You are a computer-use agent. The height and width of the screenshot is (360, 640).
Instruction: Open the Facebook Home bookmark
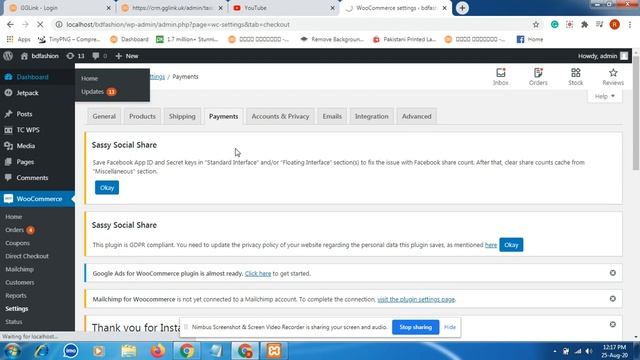(x=530, y=39)
